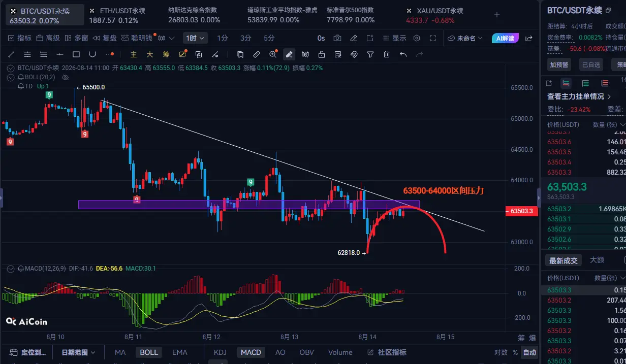
Task: Open the 聪明钱 smart money feature
Action: 137,38
